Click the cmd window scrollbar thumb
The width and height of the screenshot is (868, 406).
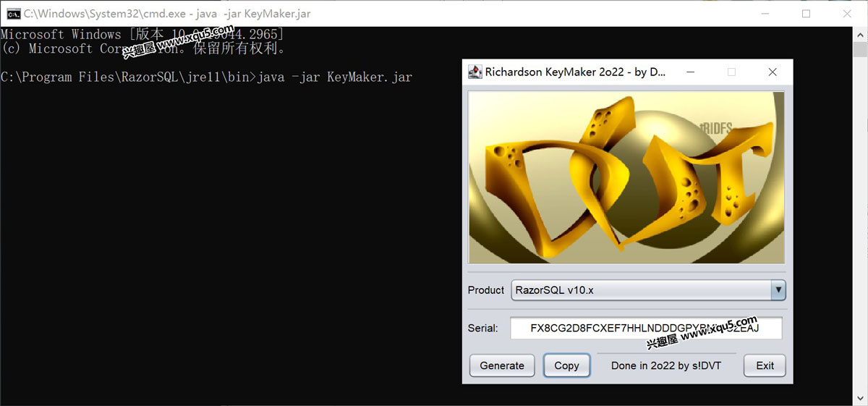pyautogui.click(x=861, y=49)
